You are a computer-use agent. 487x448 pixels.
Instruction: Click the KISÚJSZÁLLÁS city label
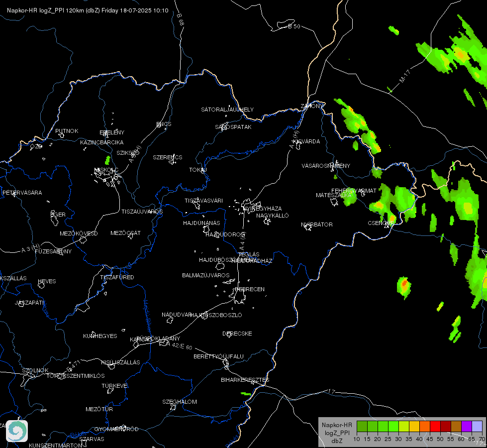pos(120,362)
